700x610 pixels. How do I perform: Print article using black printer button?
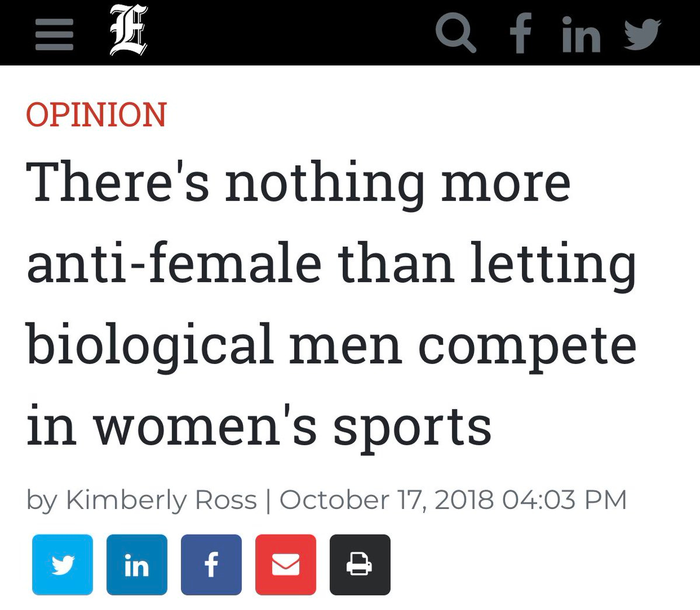pos(360,564)
